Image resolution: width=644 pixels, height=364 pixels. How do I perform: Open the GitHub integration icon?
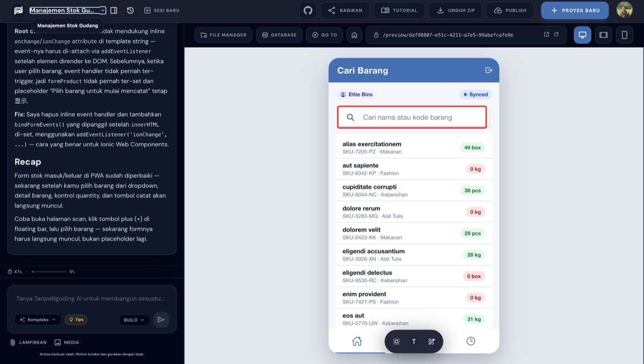click(308, 10)
